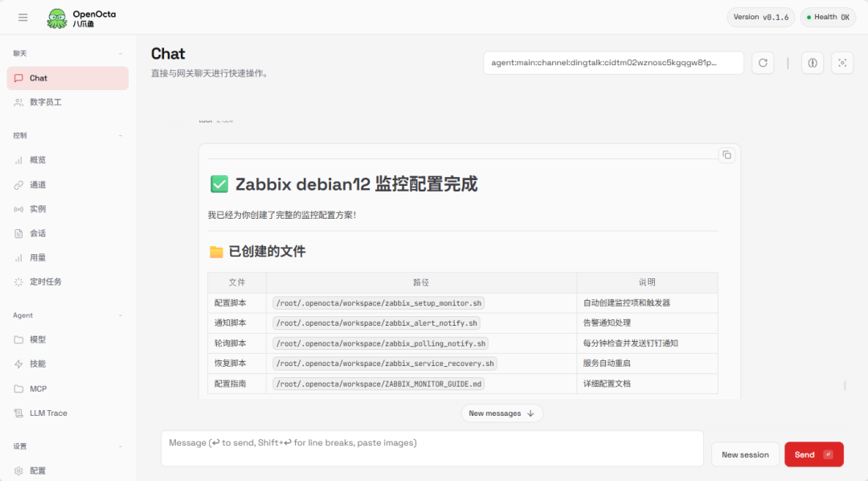Image resolution: width=868 pixels, height=481 pixels.
Task: Click the green checkmark emoji in heading
Action: tap(219, 184)
